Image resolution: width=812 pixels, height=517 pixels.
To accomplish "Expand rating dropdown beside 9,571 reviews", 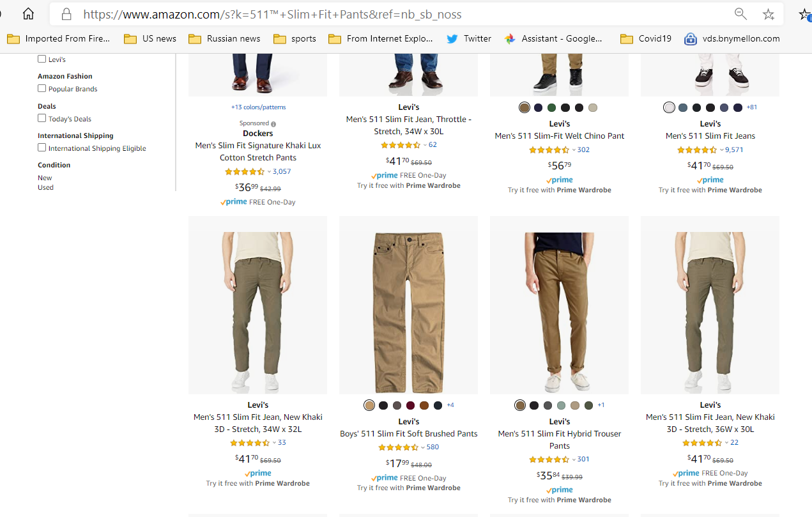I will click(x=721, y=150).
